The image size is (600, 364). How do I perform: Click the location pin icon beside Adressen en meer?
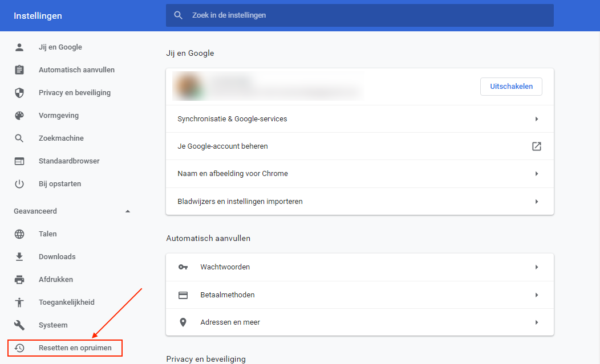pyautogui.click(x=183, y=322)
